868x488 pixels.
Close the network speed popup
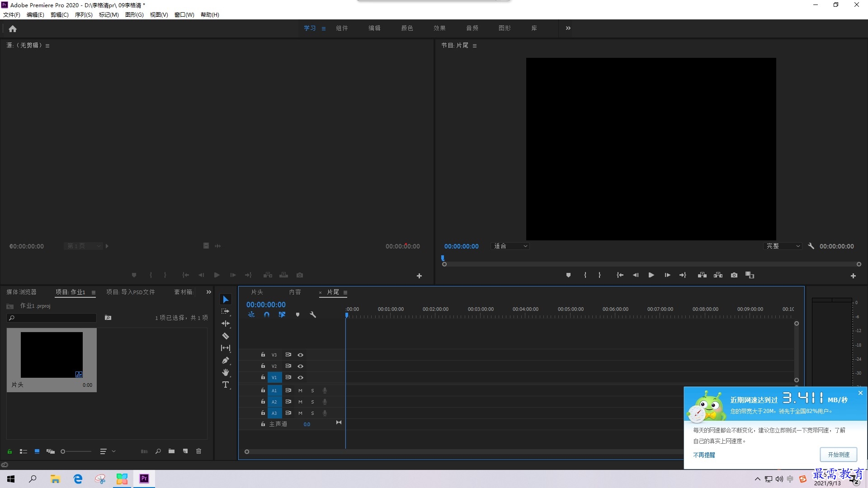tap(860, 393)
